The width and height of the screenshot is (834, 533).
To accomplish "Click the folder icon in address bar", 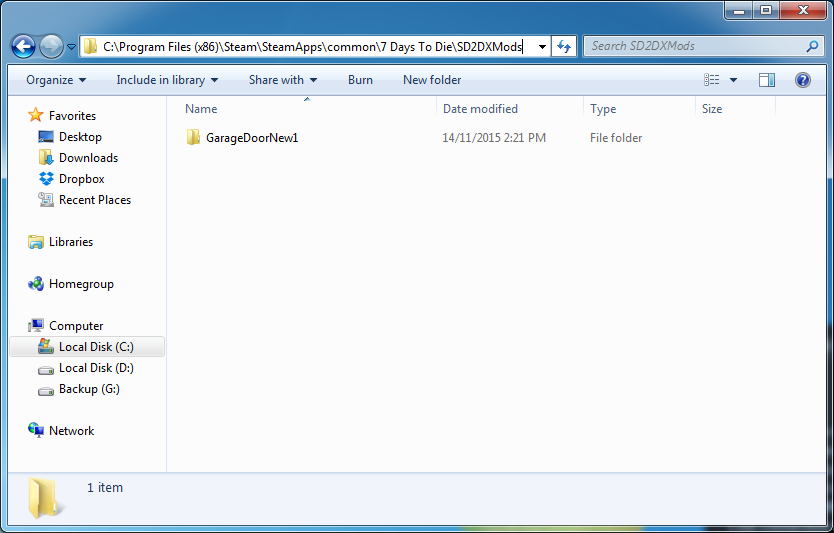I will point(91,46).
